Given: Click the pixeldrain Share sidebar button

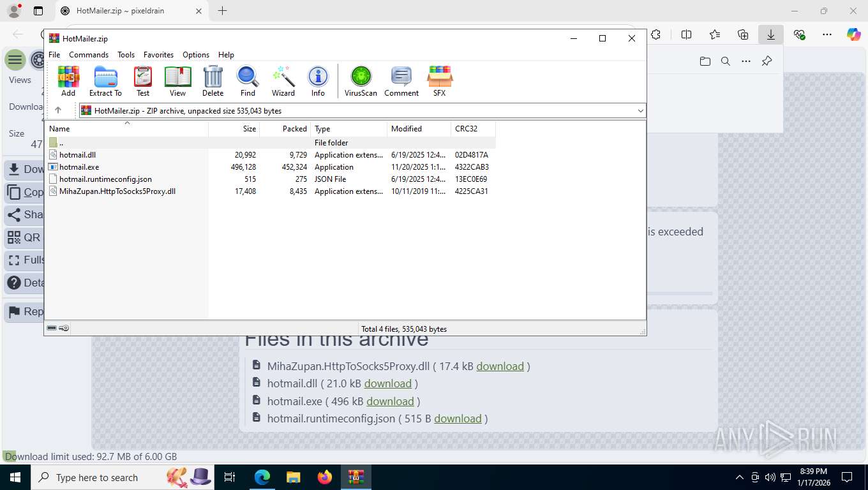Looking at the screenshot, I should click(x=24, y=215).
